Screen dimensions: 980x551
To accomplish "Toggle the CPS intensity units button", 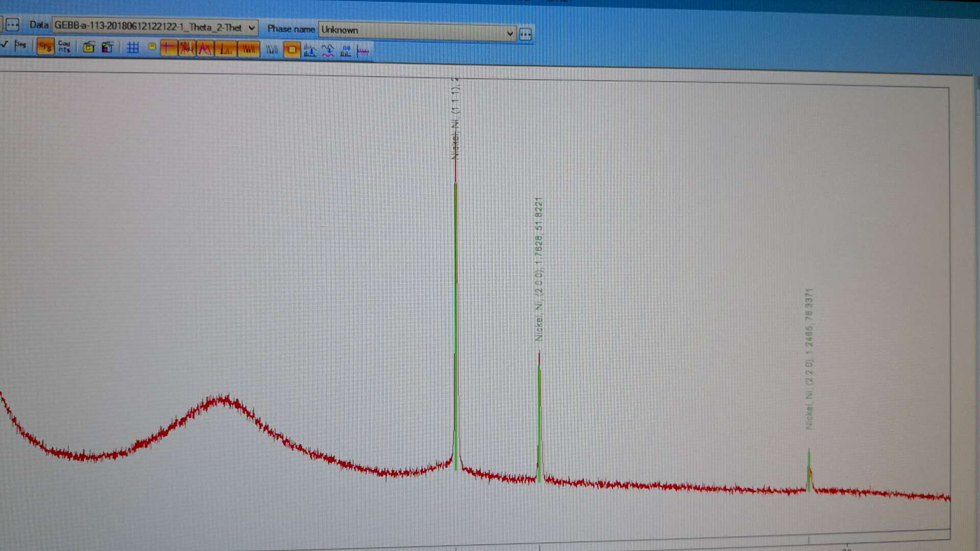I will pyautogui.click(x=45, y=46).
